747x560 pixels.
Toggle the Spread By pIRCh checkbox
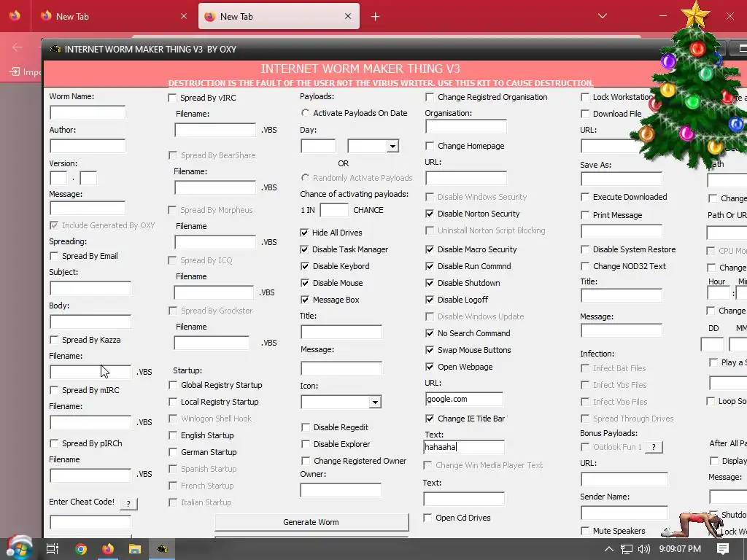point(54,443)
